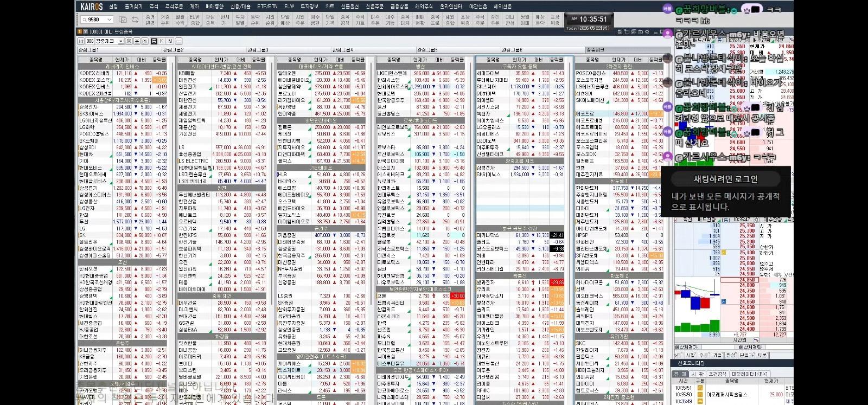Open the 9580 screen number dropdown arrow
The width and height of the screenshot is (868, 405).
click(x=109, y=20)
